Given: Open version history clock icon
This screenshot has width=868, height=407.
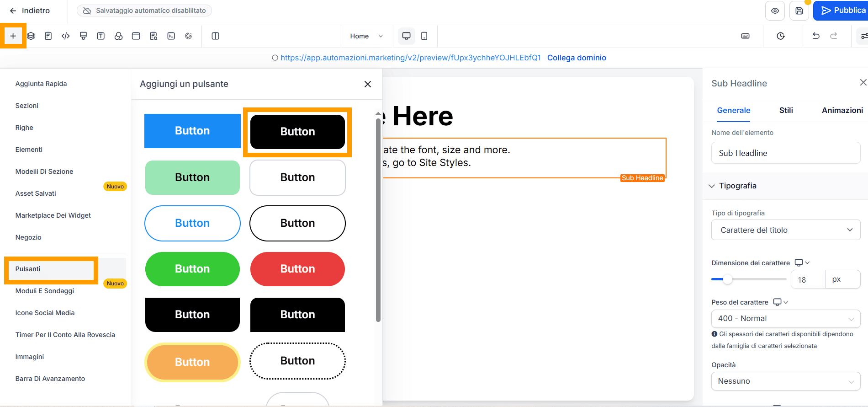Looking at the screenshot, I should point(781,36).
